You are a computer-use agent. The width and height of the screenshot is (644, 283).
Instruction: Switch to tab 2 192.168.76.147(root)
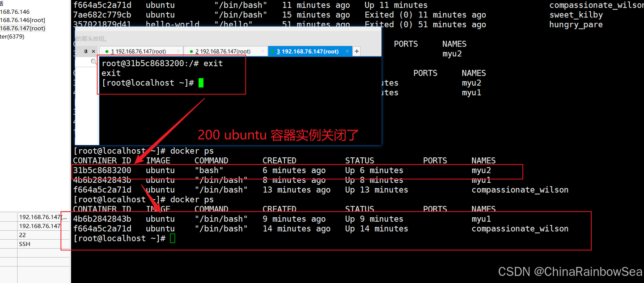pos(224,51)
